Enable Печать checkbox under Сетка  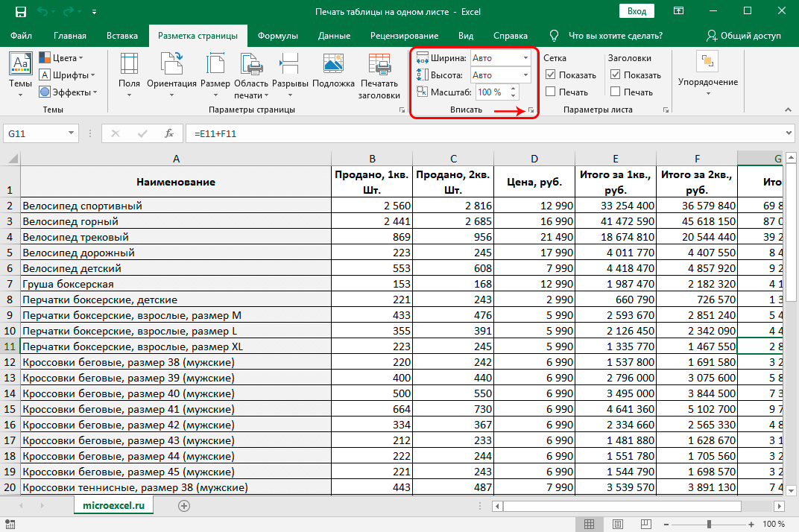pos(550,92)
